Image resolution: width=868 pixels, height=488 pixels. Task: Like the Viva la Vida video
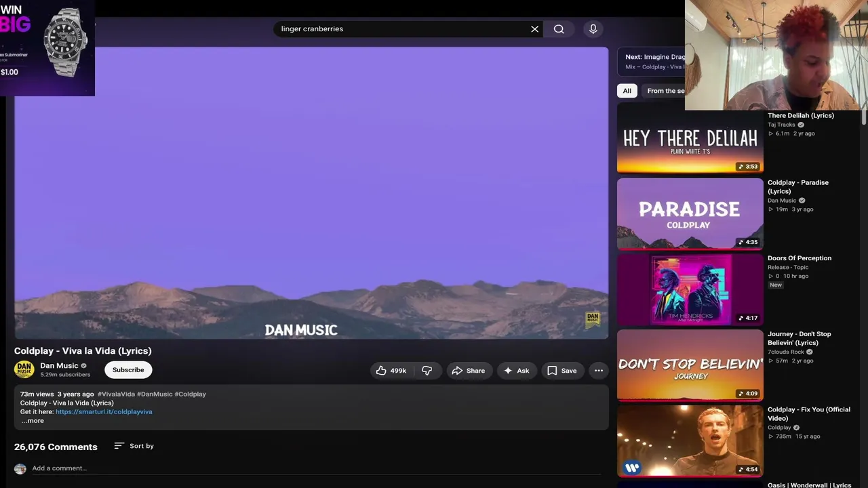(391, 371)
